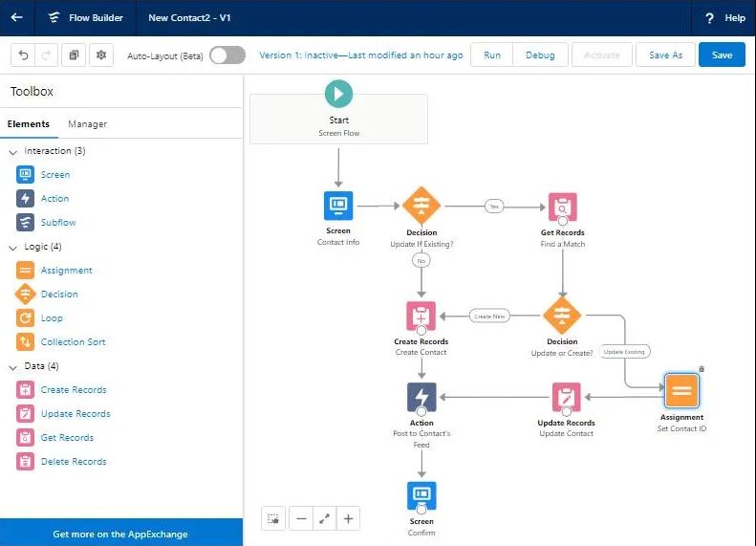Toggle Auto-Layout (Beta) switch

point(227,55)
